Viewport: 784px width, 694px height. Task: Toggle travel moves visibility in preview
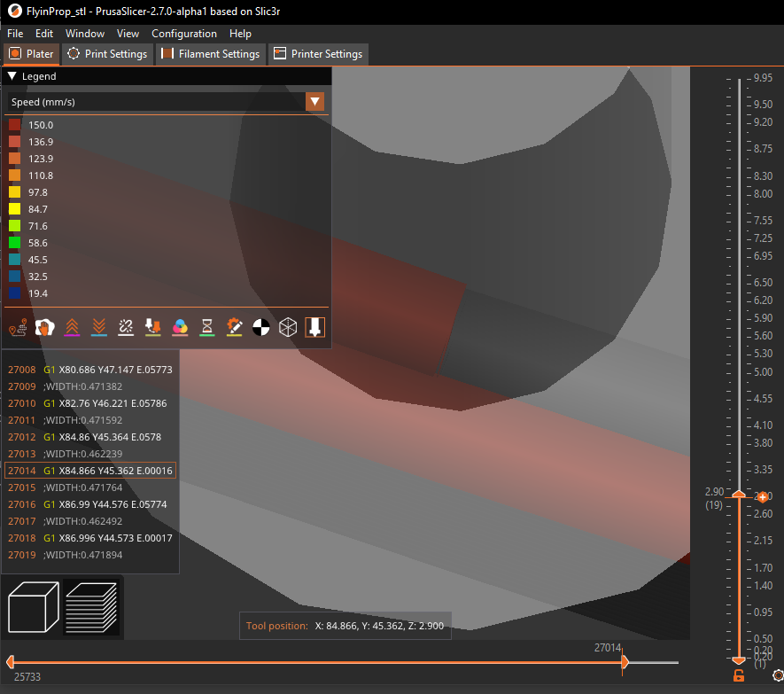18,327
